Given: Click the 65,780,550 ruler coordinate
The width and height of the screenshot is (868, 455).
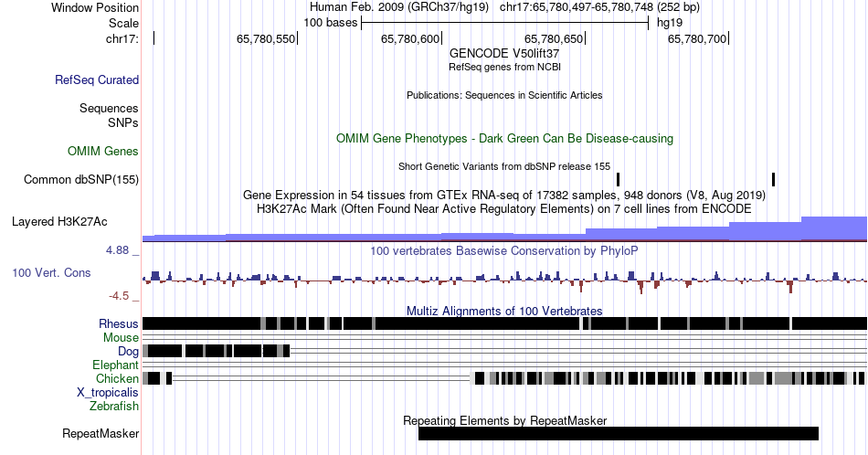Looking at the screenshot, I should coord(266,38).
